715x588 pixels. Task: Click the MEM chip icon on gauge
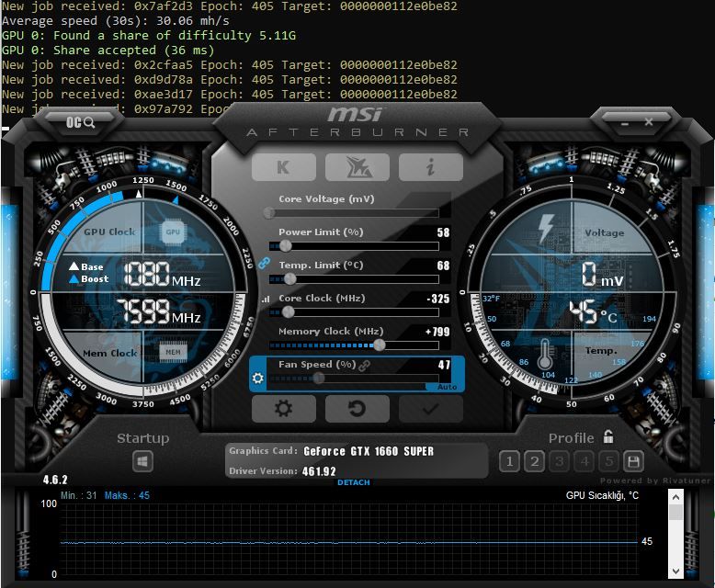pos(174,352)
